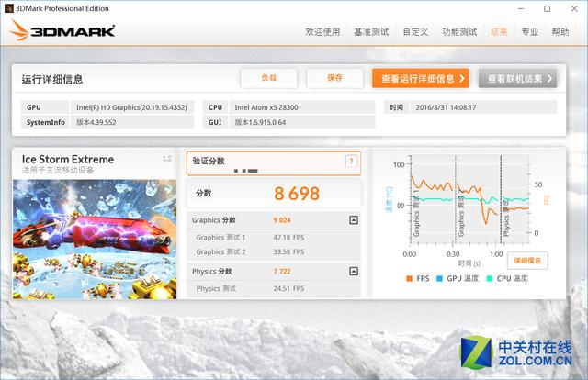The width and height of the screenshot is (588, 380).
Task: Close the 3DMark window
Action: coord(574,8)
